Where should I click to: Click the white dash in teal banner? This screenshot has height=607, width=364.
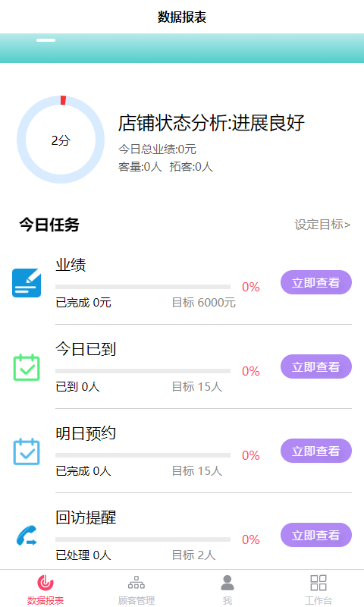46,40
